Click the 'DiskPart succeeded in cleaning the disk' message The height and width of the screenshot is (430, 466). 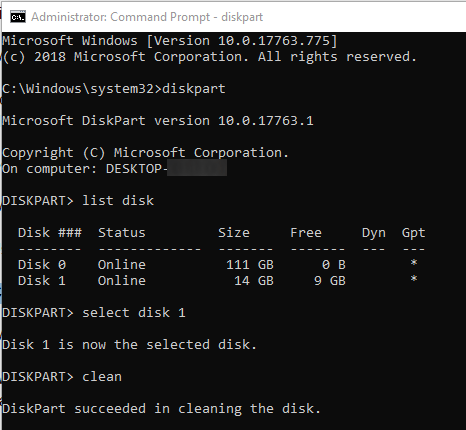(x=161, y=409)
